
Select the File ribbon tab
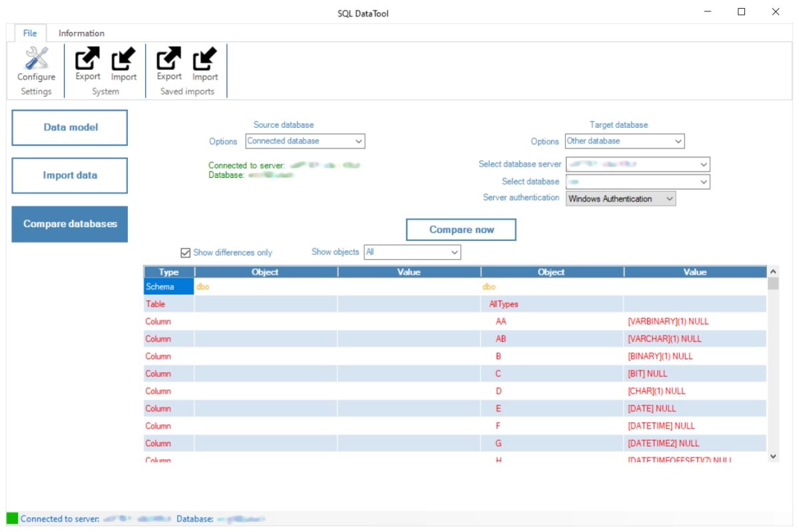click(x=29, y=33)
